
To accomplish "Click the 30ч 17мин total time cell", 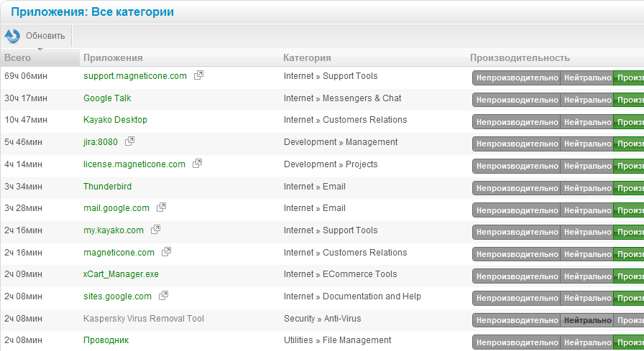I will click(x=25, y=98).
